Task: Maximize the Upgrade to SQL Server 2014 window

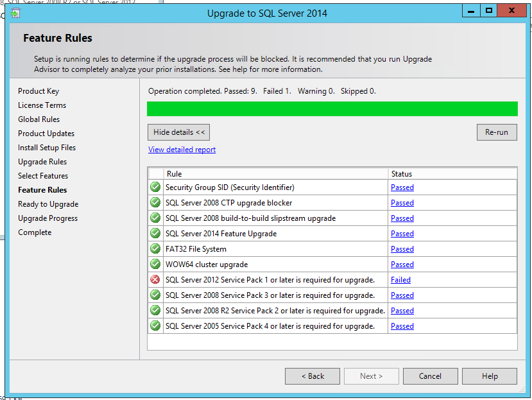Action: click(x=489, y=10)
